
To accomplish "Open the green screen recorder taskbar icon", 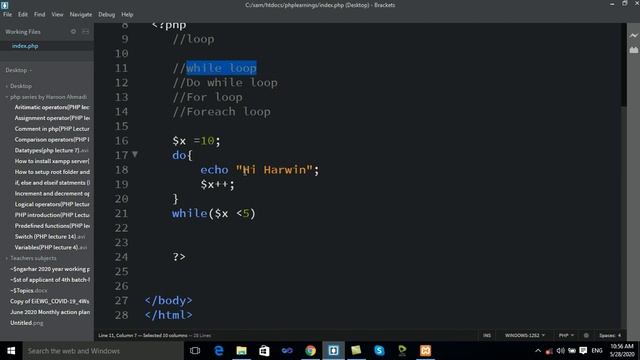I will click(402, 351).
